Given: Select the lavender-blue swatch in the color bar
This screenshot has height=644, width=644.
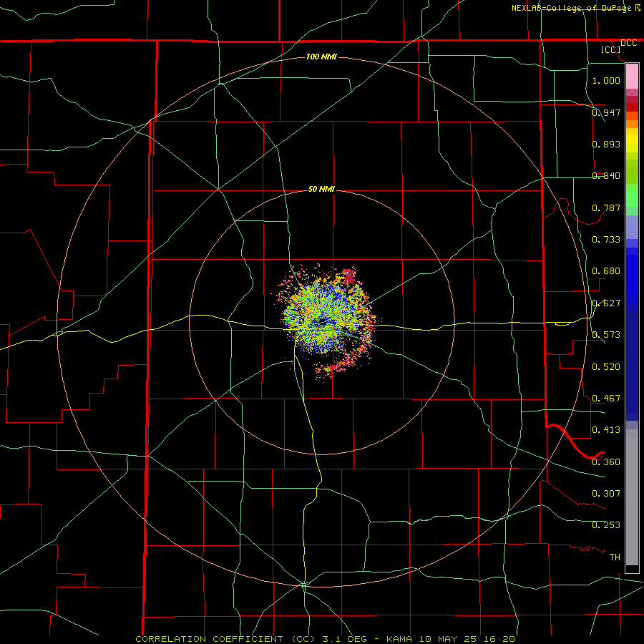Looking at the screenshot, I should pos(632,228).
